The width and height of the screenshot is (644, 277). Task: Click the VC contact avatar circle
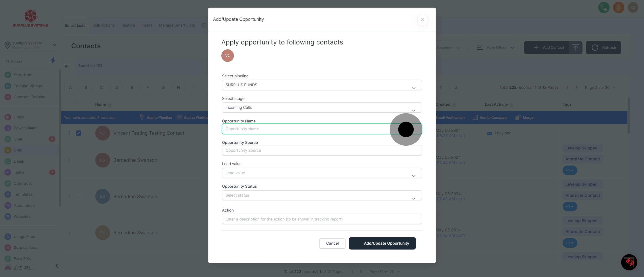coord(227,56)
